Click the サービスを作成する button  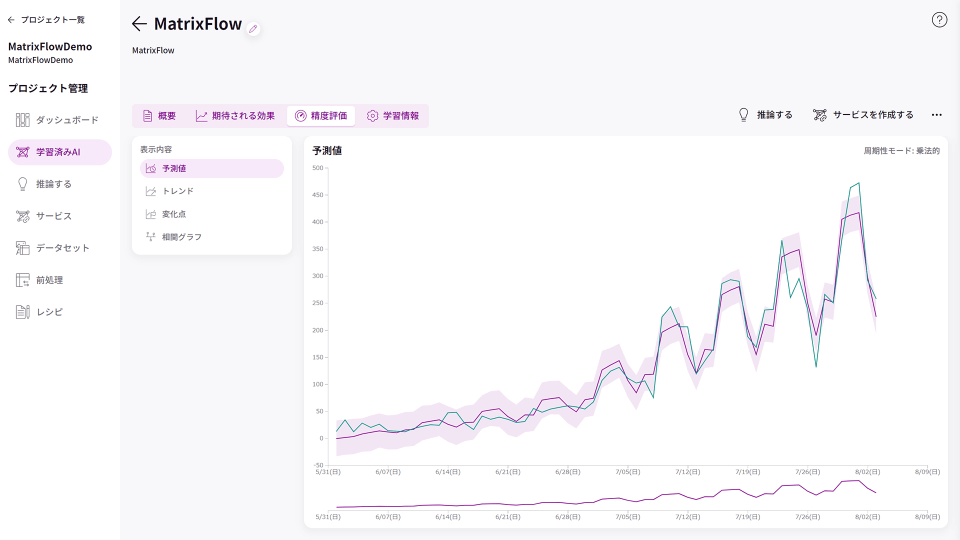tap(863, 114)
